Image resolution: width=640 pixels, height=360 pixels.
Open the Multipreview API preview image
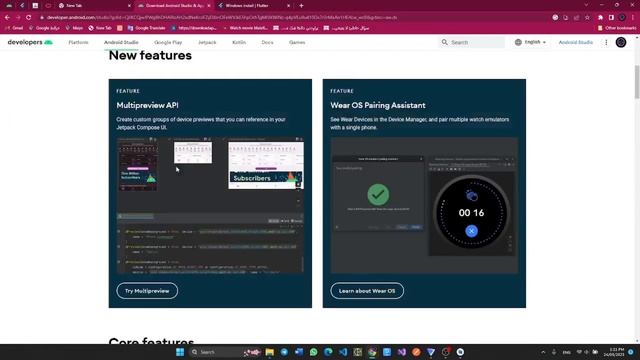point(210,205)
